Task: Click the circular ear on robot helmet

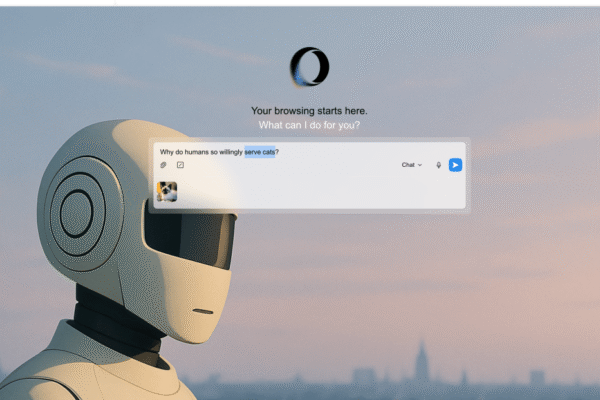Action: (x=77, y=212)
